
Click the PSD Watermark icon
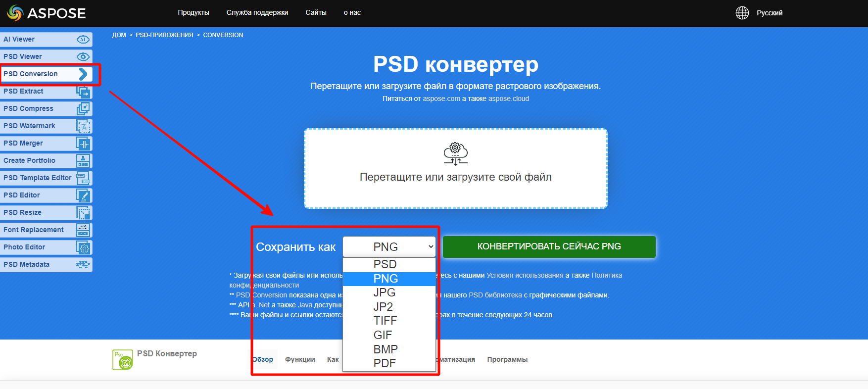coord(83,126)
